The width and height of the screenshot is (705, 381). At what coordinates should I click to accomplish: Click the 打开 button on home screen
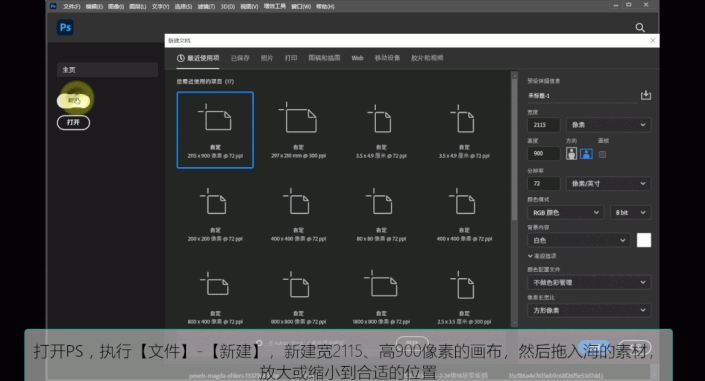[x=73, y=122]
